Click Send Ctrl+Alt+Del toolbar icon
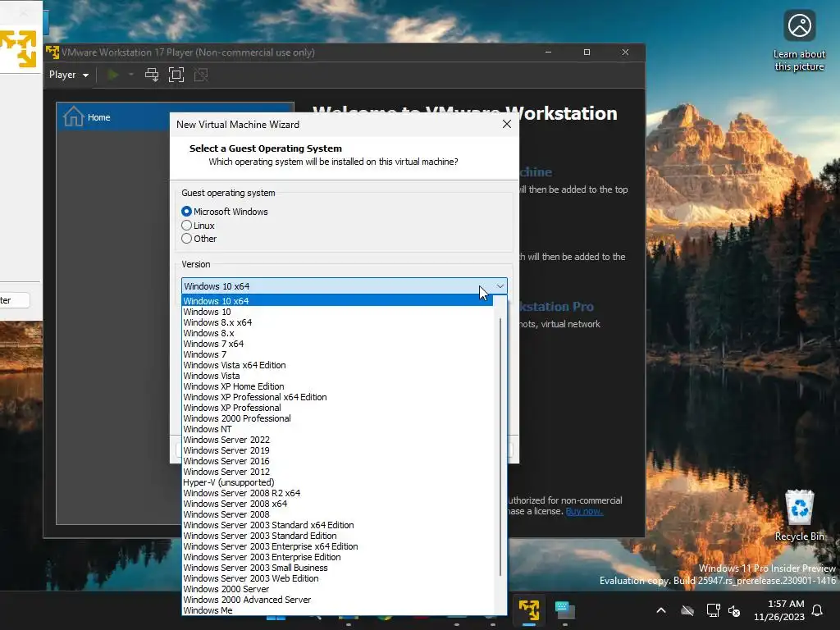Image resolution: width=840 pixels, height=630 pixels. (x=152, y=75)
